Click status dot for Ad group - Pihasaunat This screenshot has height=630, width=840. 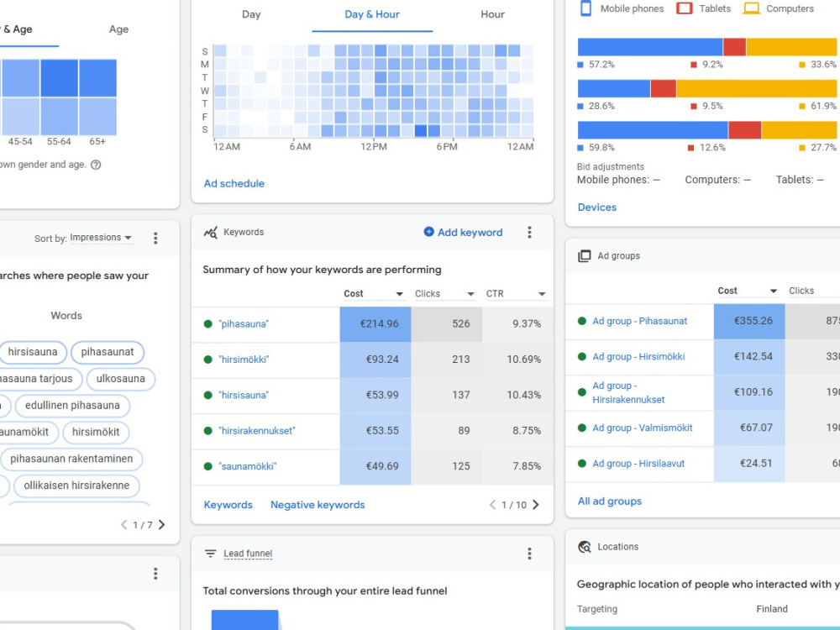[x=582, y=321]
